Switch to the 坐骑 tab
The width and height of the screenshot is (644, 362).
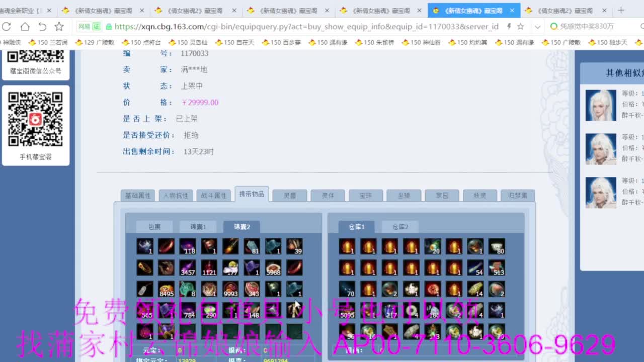click(x=404, y=196)
